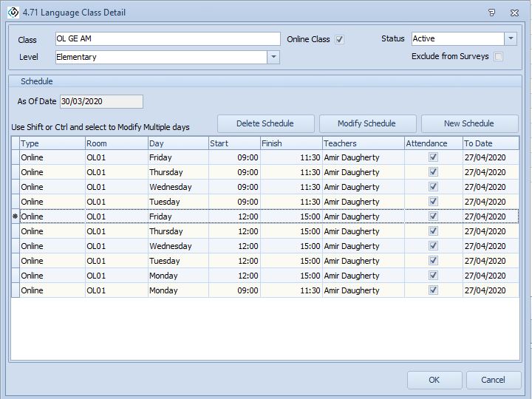Select the row selector for Friday 12:00
532x399 pixels.
[x=15, y=216]
